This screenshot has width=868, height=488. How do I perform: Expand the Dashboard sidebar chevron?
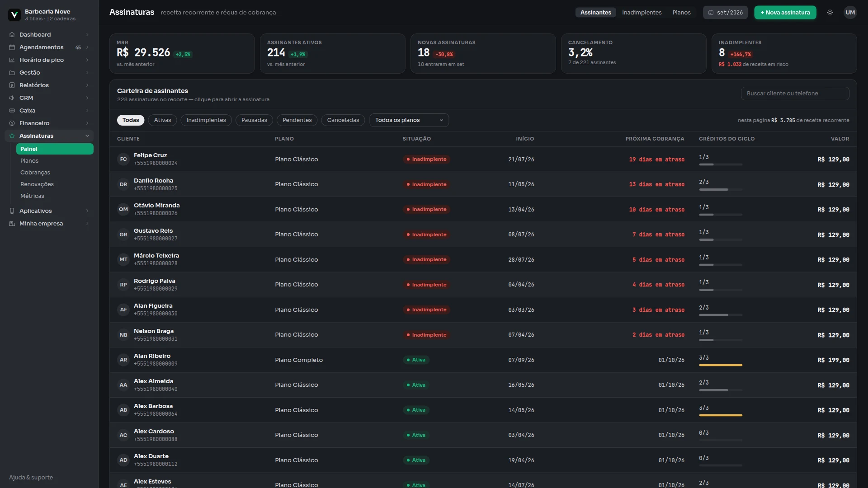(87, 35)
